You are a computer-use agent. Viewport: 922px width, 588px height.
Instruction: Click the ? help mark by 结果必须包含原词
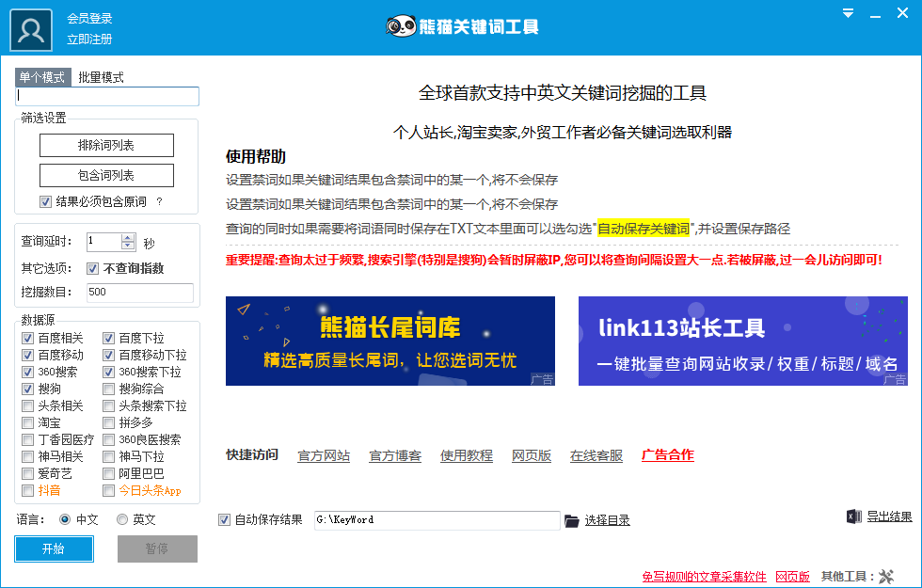click(159, 201)
